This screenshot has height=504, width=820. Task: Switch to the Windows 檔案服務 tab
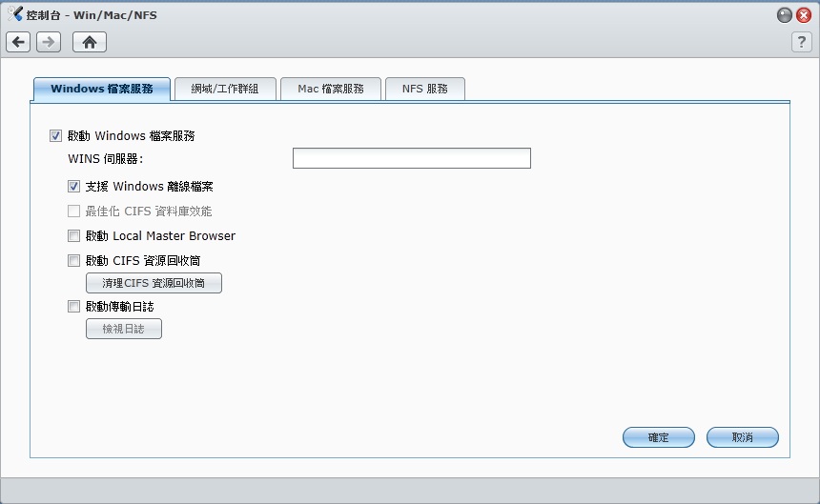[x=102, y=89]
